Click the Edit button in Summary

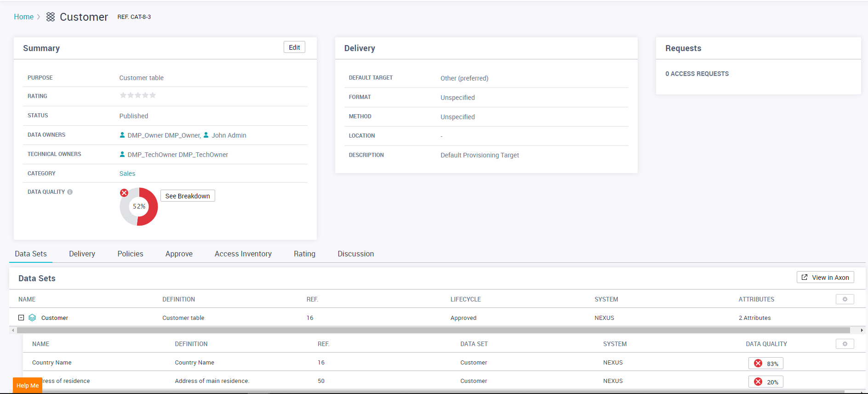click(294, 47)
